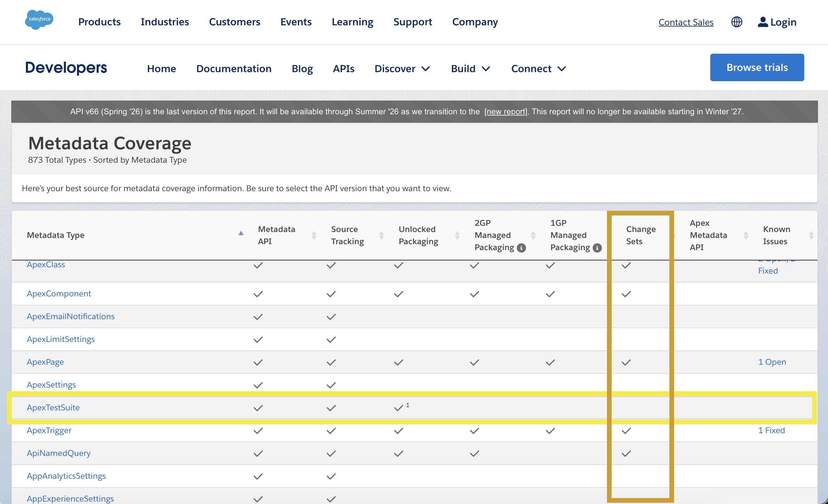Open the AppAnalyticsSettings metadata type
The image size is (828, 504).
[x=66, y=476]
